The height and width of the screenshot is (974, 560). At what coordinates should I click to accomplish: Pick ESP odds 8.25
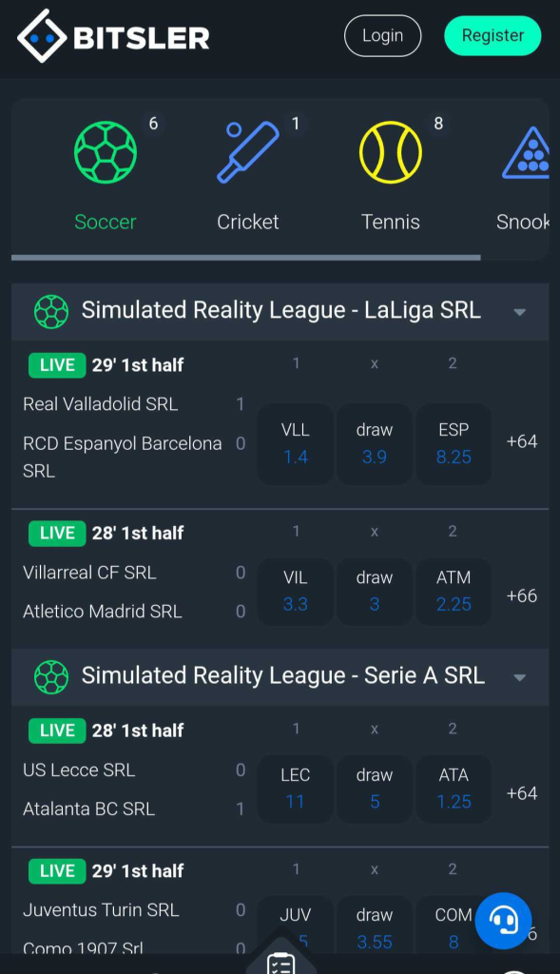pyautogui.click(x=454, y=443)
